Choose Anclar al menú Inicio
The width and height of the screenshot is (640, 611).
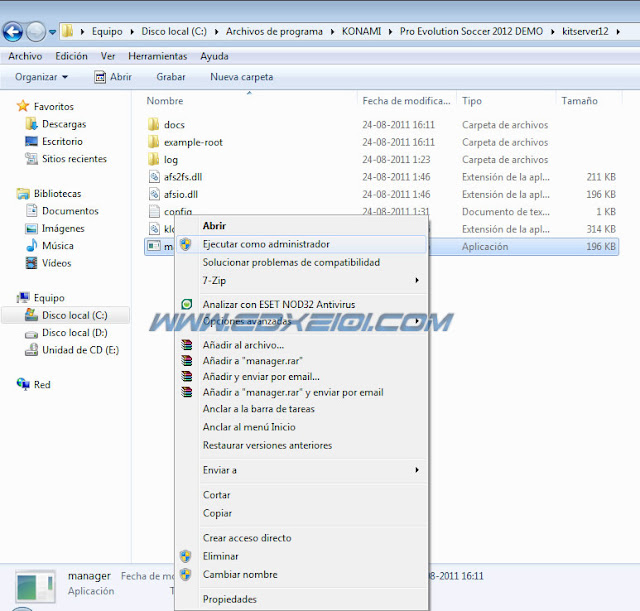[301, 427]
